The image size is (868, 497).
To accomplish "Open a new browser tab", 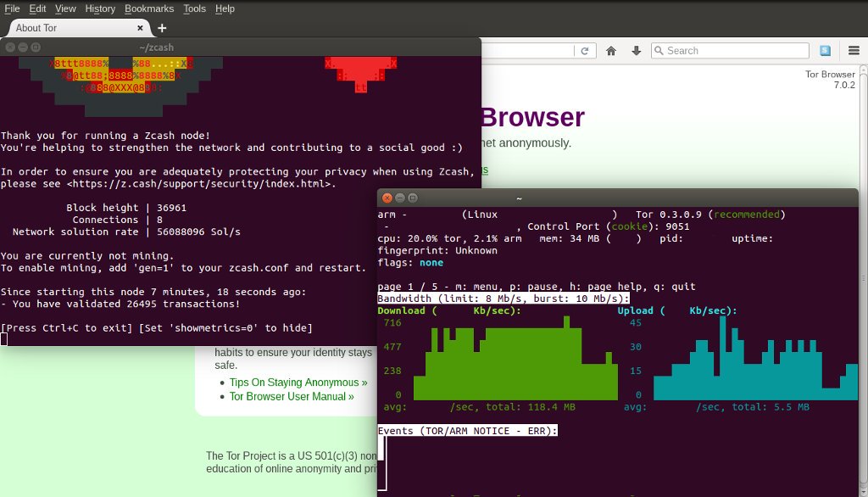I will tap(162, 28).
